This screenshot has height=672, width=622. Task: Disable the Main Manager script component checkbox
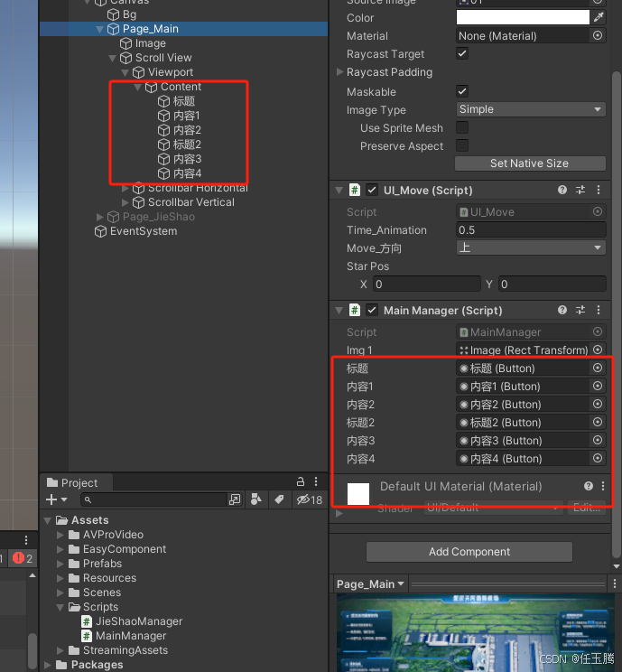point(372,310)
